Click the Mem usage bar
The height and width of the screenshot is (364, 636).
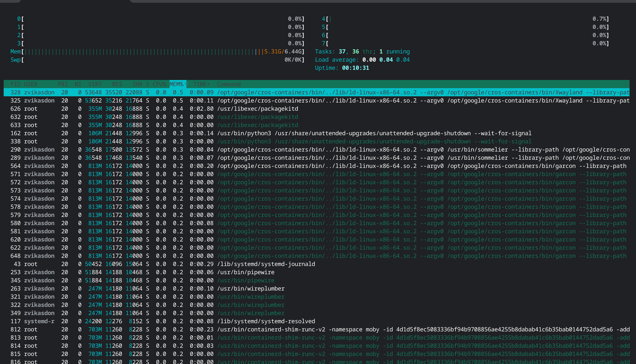158,52
